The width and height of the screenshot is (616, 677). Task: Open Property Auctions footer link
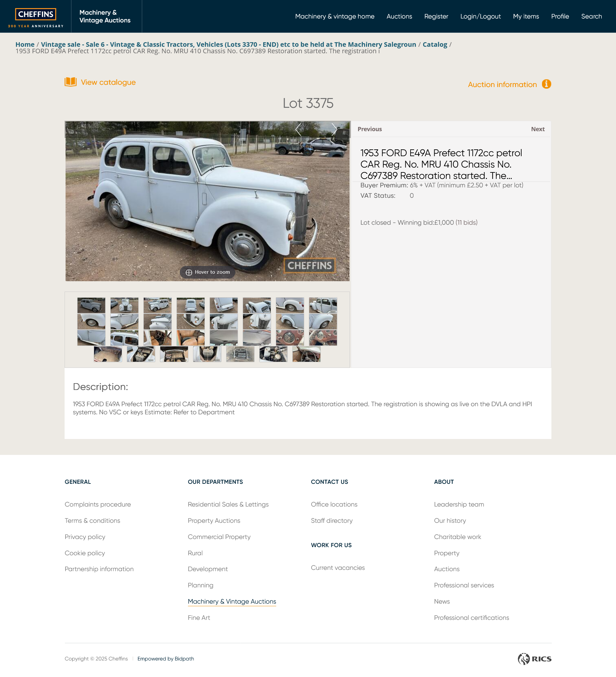[x=214, y=520]
